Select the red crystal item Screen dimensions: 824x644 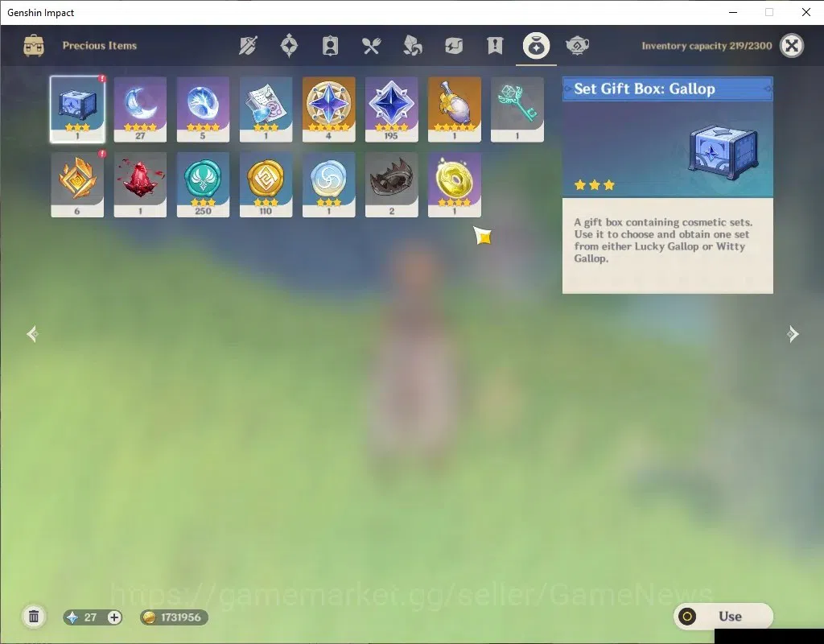(x=140, y=184)
